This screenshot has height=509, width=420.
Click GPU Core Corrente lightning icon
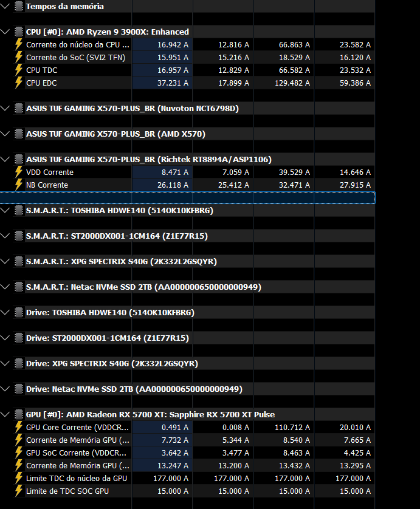pyautogui.click(x=19, y=427)
